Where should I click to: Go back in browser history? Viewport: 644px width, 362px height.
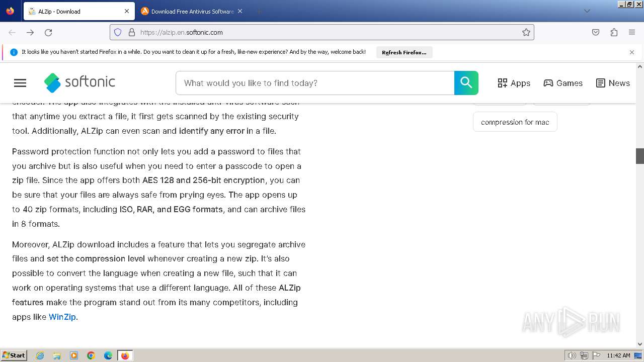click(12, 32)
